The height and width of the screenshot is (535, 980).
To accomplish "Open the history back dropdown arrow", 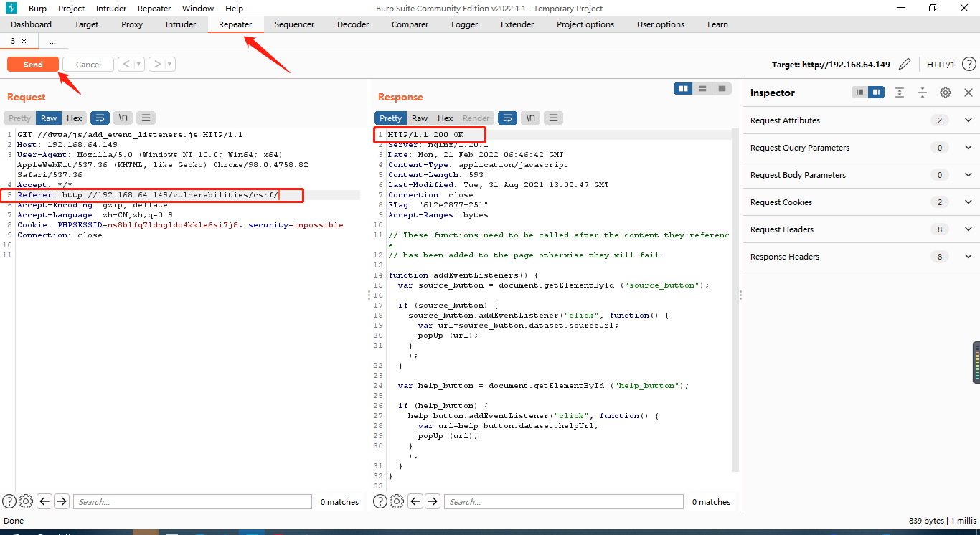I will coord(139,65).
